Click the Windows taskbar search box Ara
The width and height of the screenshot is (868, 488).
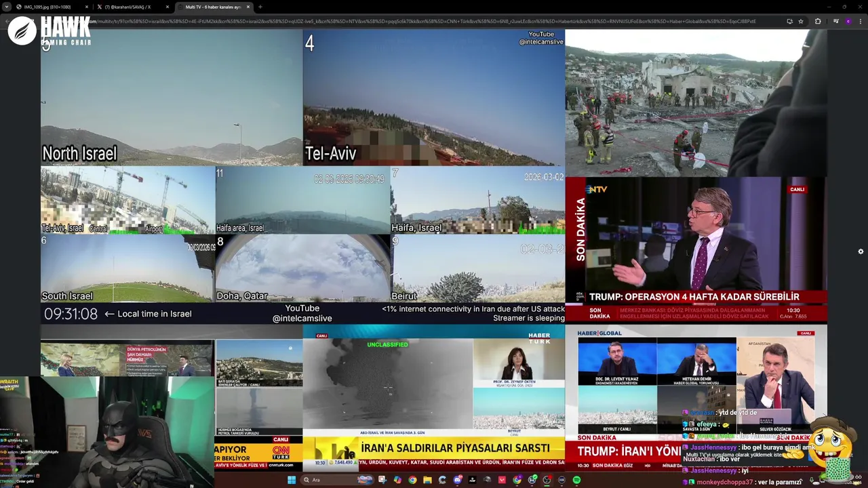pyautogui.click(x=337, y=480)
